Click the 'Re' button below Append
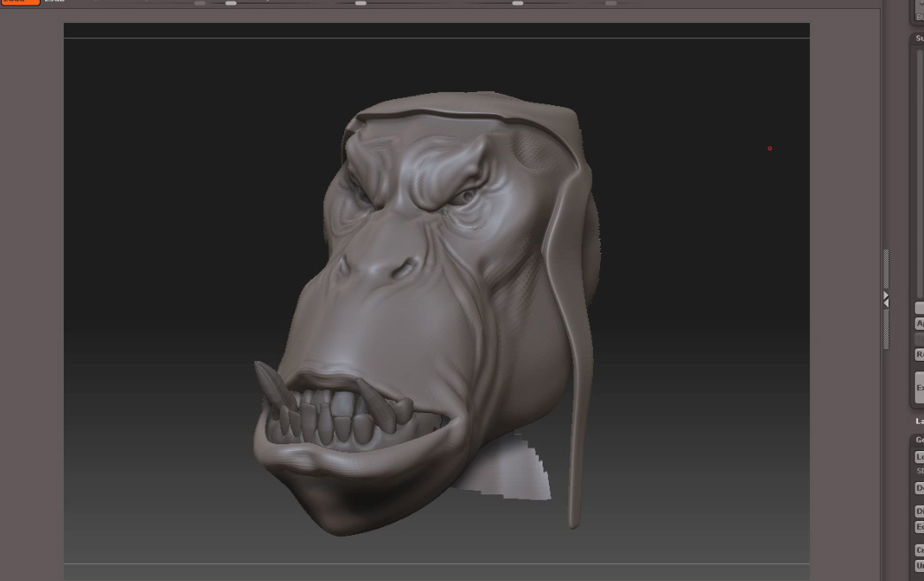Screen dimensions: 924x581 [x=919, y=354]
